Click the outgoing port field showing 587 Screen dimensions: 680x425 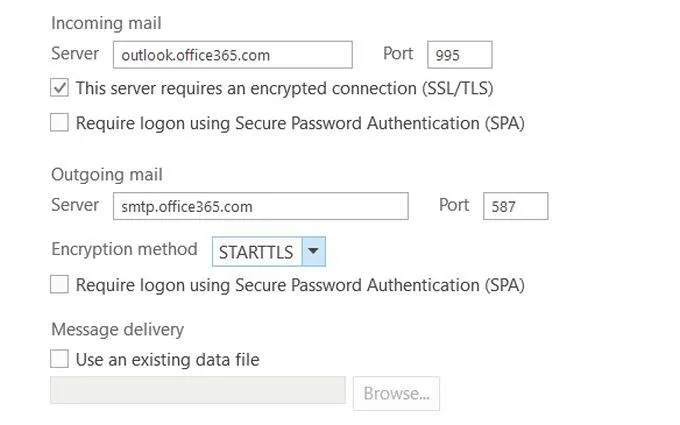(x=515, y=206)
